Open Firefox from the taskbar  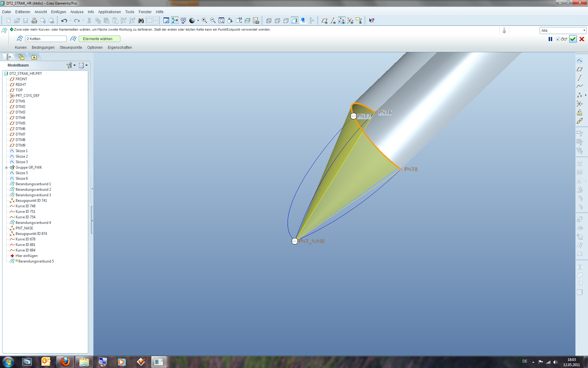[65, 362]
